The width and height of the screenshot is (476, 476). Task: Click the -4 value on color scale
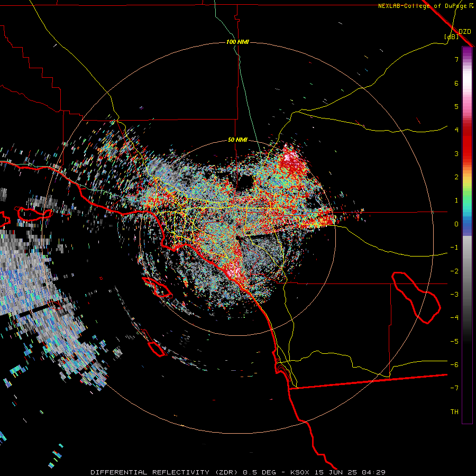[454, 317]
